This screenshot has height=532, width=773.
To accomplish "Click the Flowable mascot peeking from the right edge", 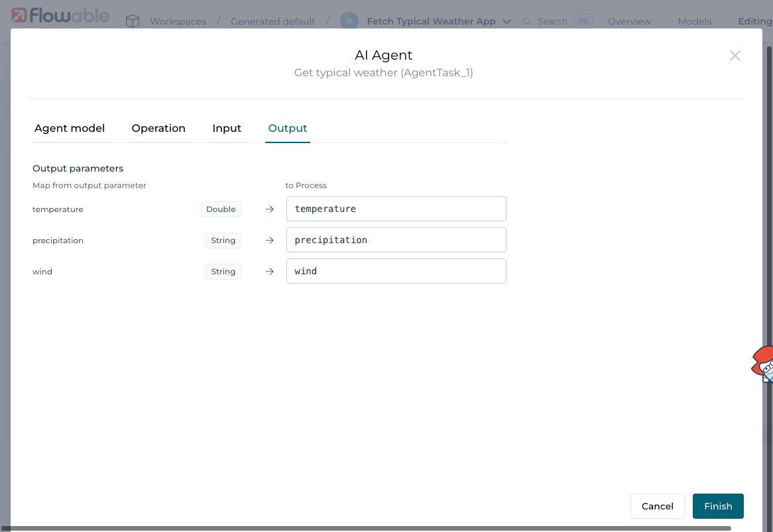I will pos(764,364).
